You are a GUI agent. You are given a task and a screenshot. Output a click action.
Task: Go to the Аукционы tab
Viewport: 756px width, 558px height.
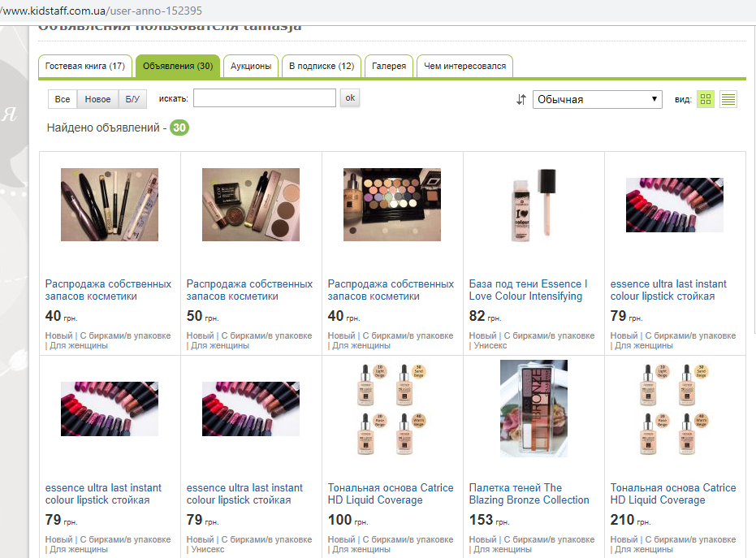(251, 66)
